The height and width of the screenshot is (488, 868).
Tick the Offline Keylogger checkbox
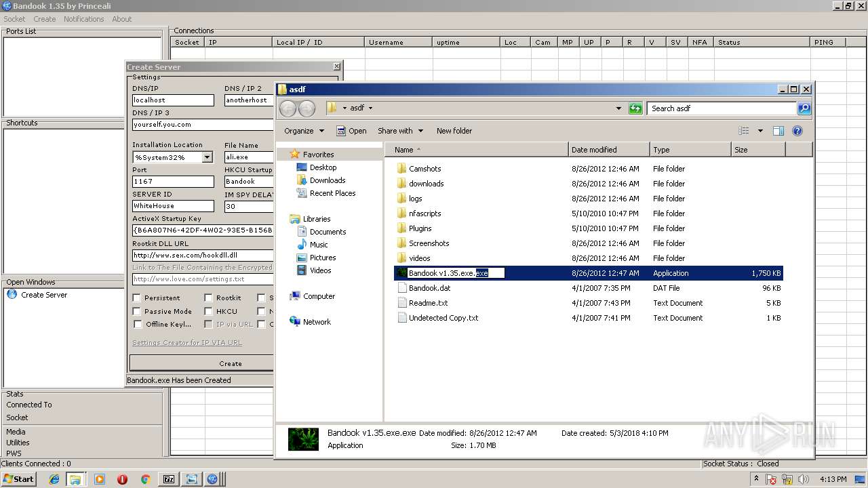(x=137, y=324)
